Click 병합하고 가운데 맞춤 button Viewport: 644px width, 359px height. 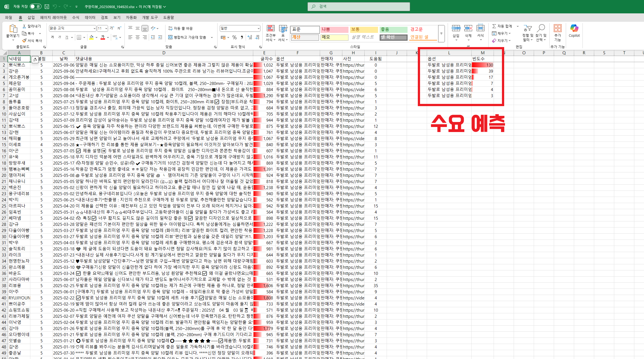point(187,37)
